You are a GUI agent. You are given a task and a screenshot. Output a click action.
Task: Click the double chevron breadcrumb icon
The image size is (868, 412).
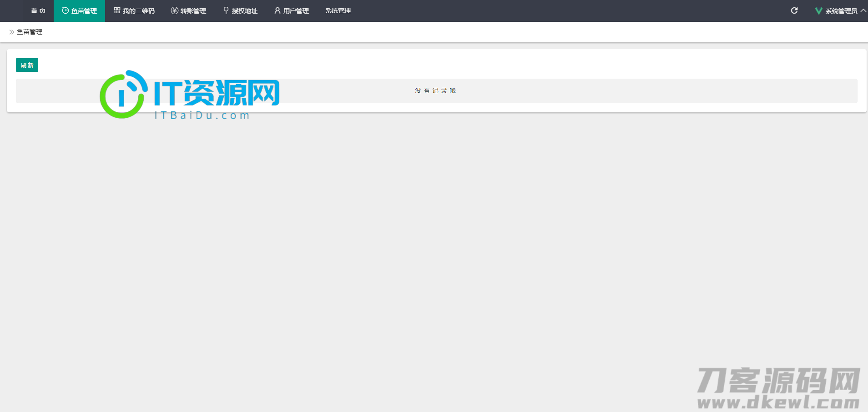(12, 32)
